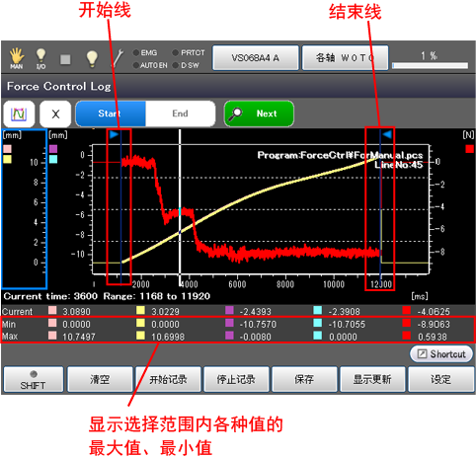Click the wrench tool icon
The height and width of the screenshot is (457, 476).
click(x=117, y=58)
